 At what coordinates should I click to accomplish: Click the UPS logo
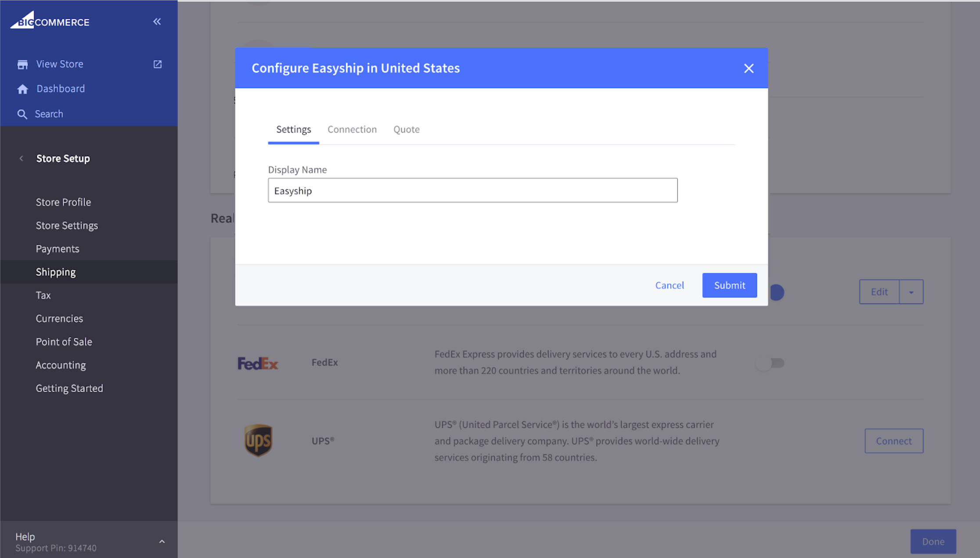(258, 440)
